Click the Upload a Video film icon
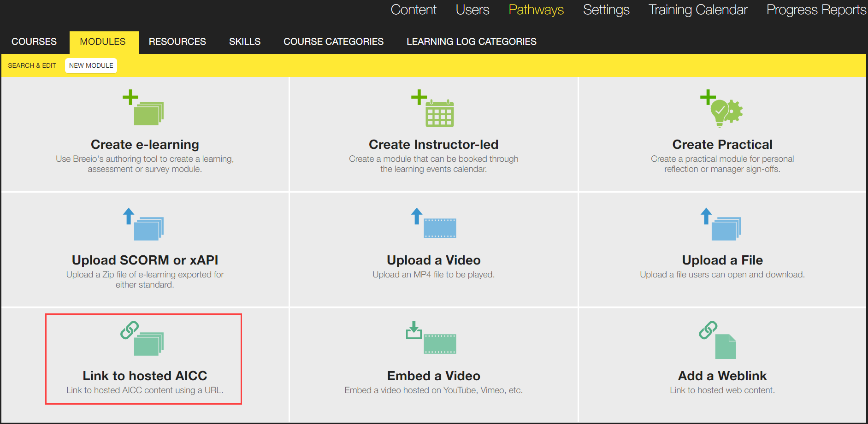 (x=433, y=223)
